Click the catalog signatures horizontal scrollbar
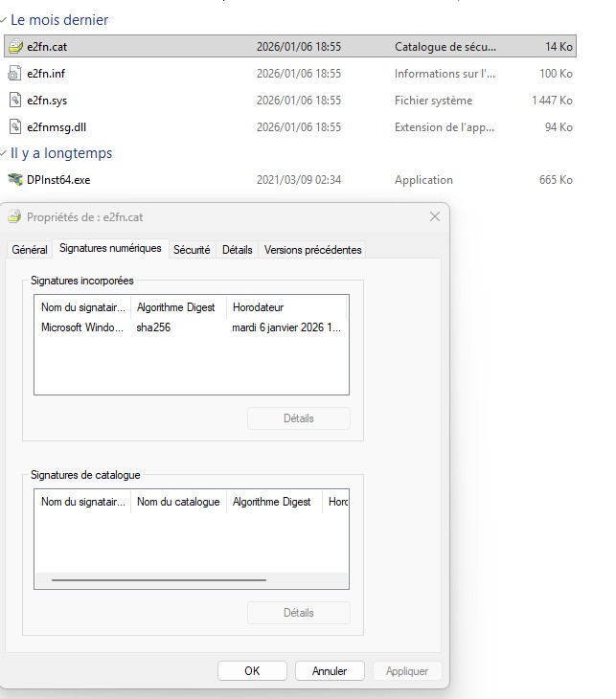 159,580
